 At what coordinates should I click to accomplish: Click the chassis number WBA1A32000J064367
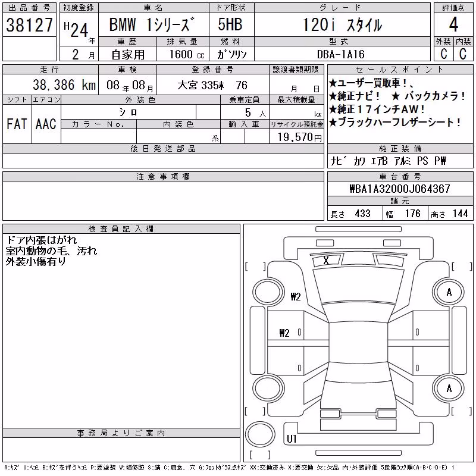pos(400,189)
